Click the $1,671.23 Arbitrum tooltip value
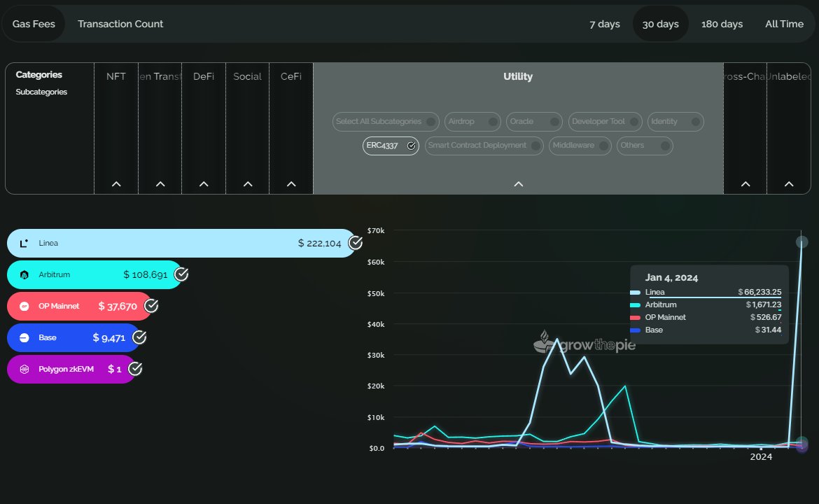The image size is (819, 504). click(x=763, y=304)
